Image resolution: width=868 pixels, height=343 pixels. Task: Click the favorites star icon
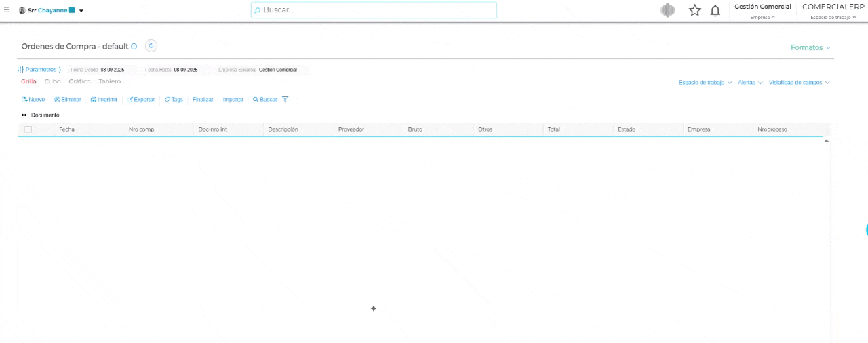[x=695, y=10]
